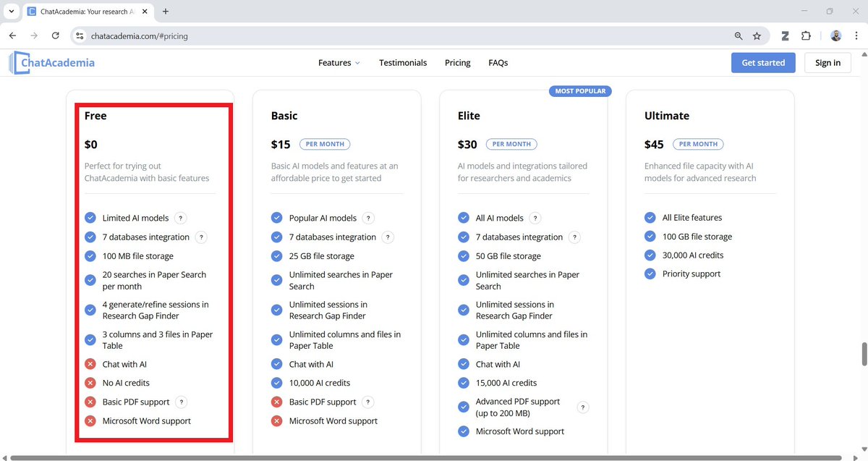Viewport: 868px width, 461px height.
Task: Open Advanced PDF support tooltip in Elite plan
Action: [x=582, y=407]
